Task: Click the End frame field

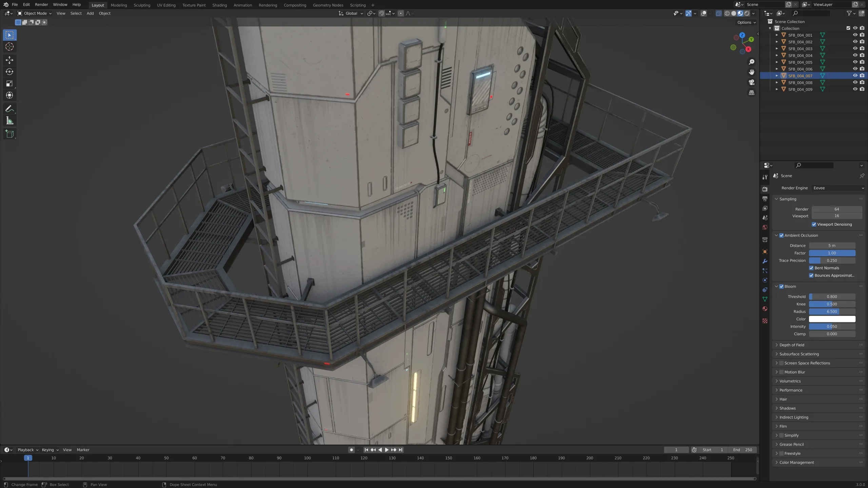Action: 743,450
